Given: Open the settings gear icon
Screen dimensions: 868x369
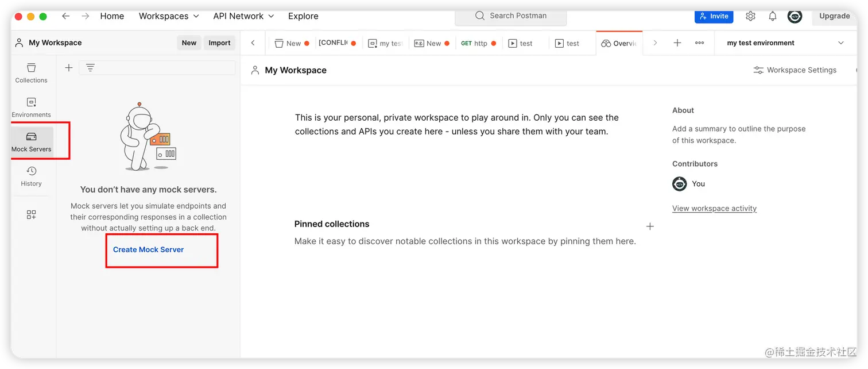Looking at the screenshot, I should [x=750, y=16].
